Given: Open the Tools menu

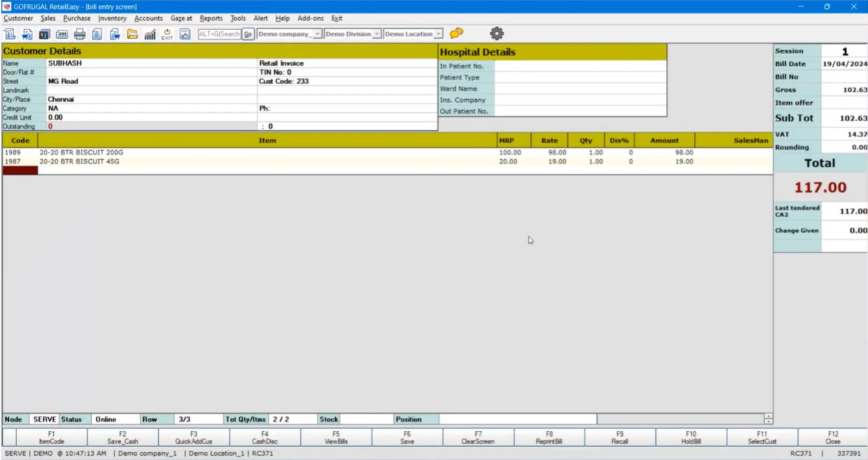Looking at the screenshot, I should click(238, 18).
